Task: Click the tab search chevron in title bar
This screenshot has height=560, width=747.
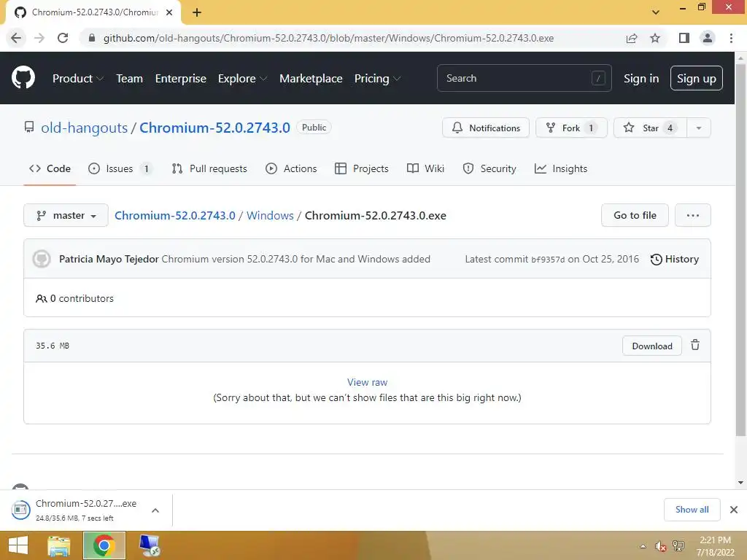Action: click(656, 12)
